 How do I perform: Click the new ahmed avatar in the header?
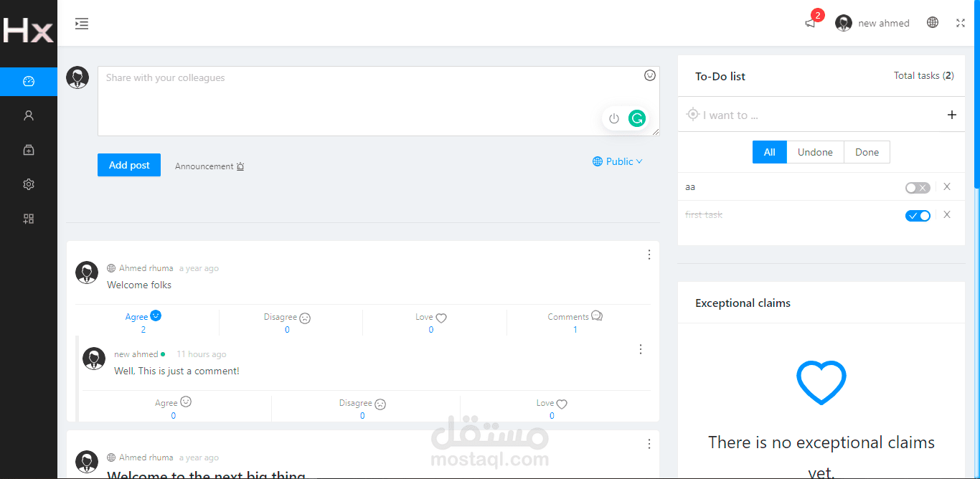844,23
